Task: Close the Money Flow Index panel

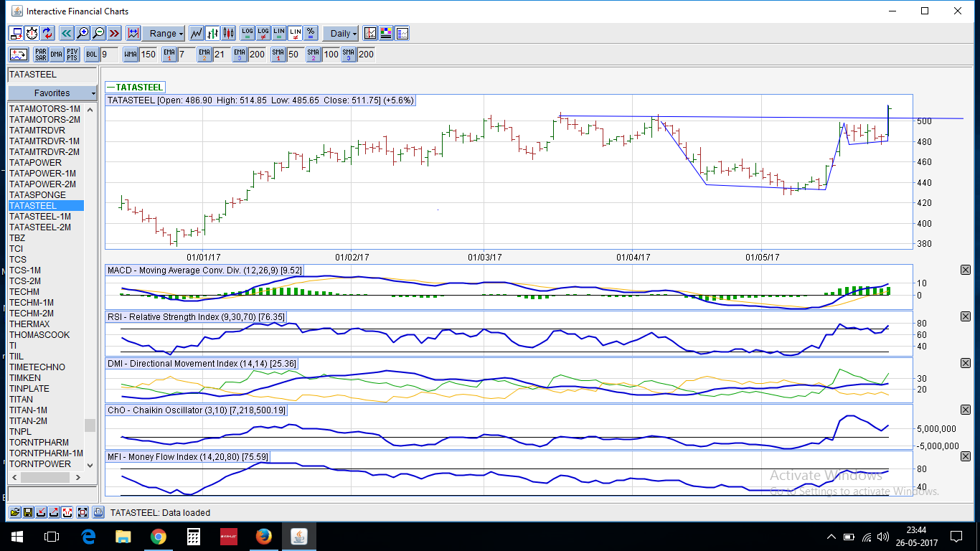Action: [x=965, y=456]
